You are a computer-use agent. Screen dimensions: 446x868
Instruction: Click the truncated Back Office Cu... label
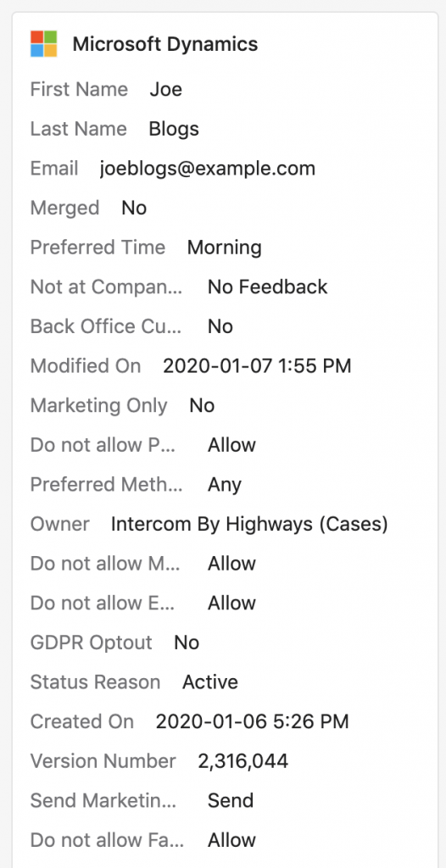pyautogui.click(x=106, y=326)
